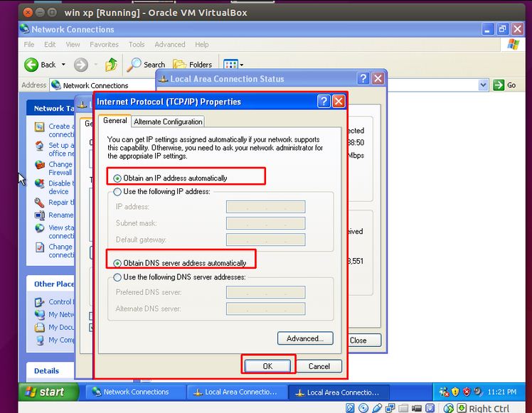Click the help icon in Connection Status window
Image resolution: width=532 pixels, height=413 pixels.
(x=363, y=78)
